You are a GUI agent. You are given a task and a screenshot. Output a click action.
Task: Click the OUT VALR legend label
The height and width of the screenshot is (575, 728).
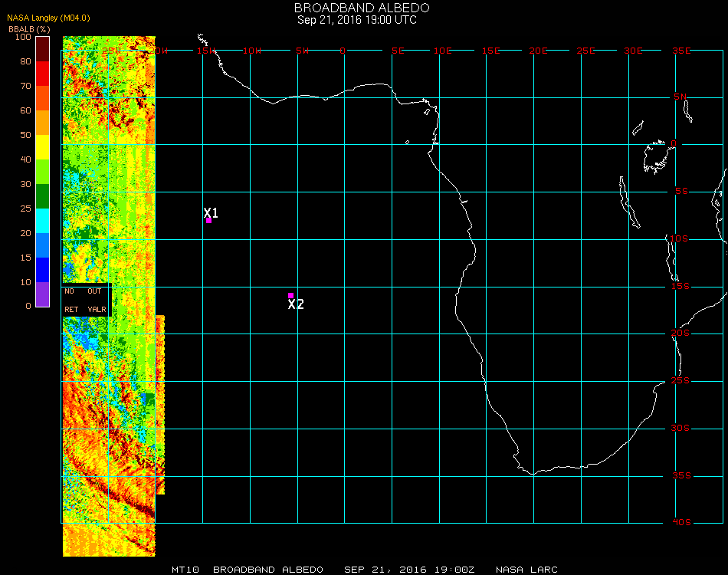tap(96, 301)
